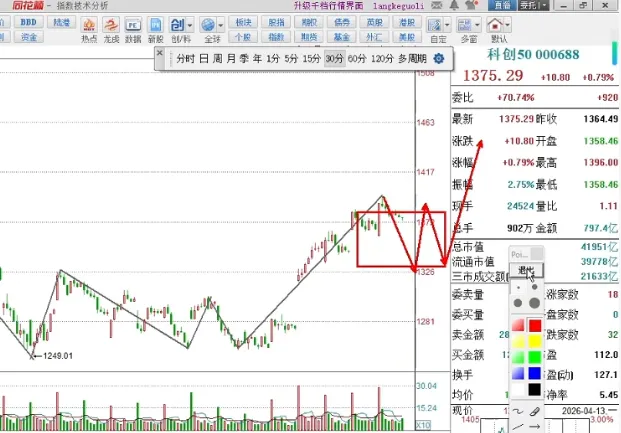
Task: Expand the 多窗 dropdown arrow
Action: pos(477,26)
